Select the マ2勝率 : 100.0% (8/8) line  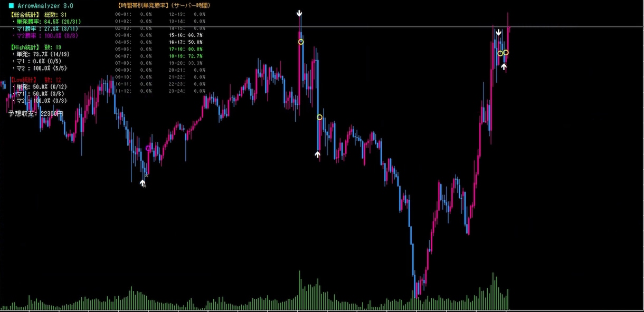point(46,35)
